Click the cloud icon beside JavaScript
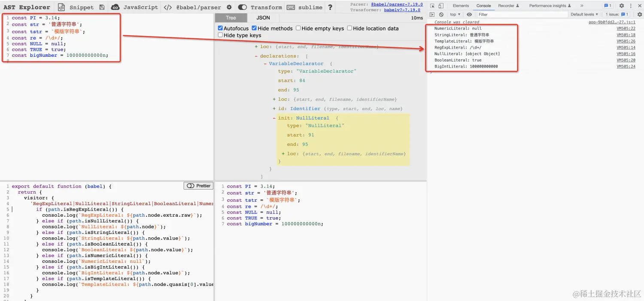644x301 pixels. point(115,7)
